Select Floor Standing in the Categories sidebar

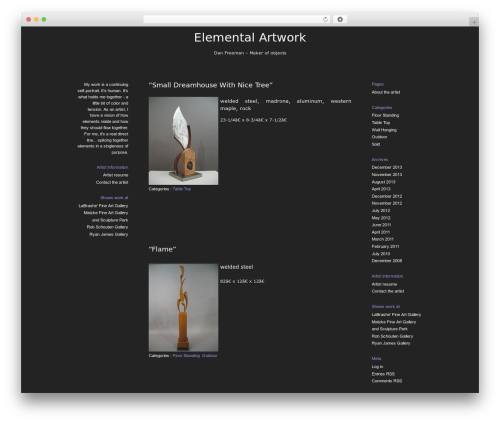point(385,115)
